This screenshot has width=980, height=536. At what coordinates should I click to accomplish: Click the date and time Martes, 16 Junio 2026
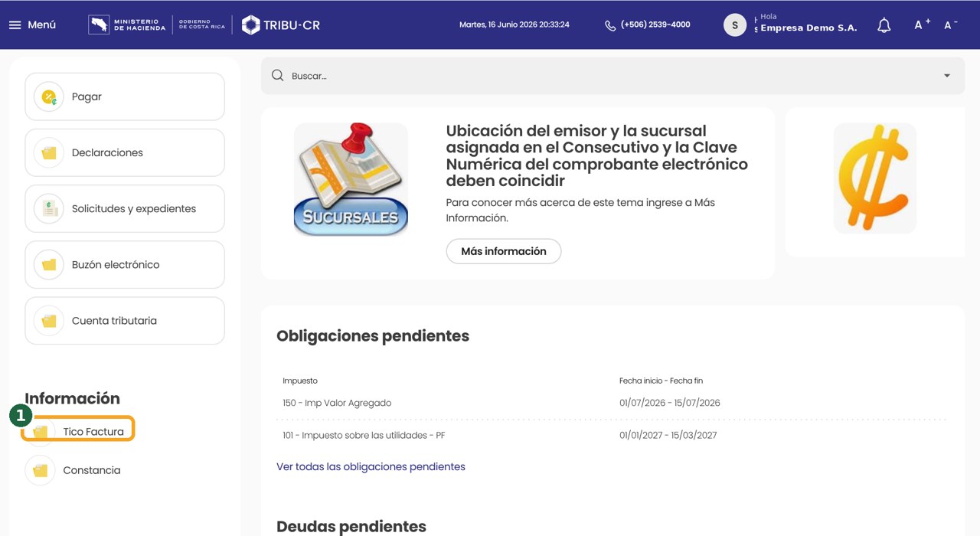514,25
